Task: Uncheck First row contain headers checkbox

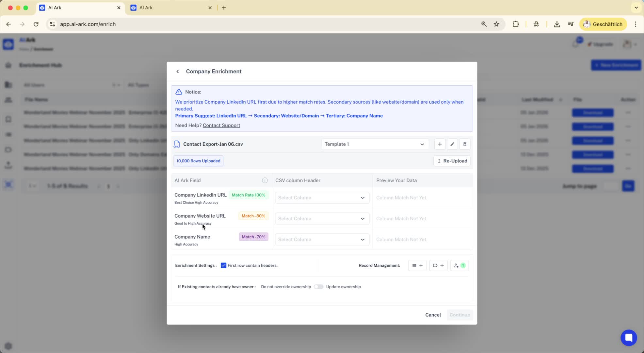Action: pos(223,265)
